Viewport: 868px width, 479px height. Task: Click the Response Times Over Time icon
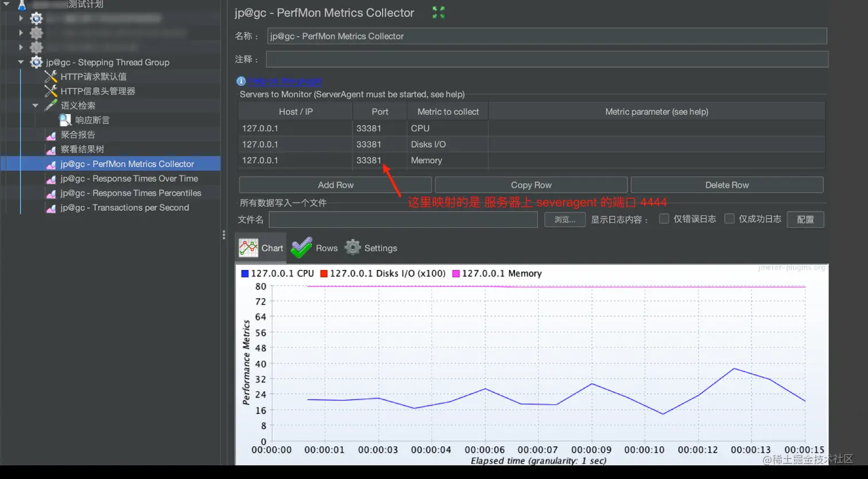pyautogui.click(x=51, y=179)
